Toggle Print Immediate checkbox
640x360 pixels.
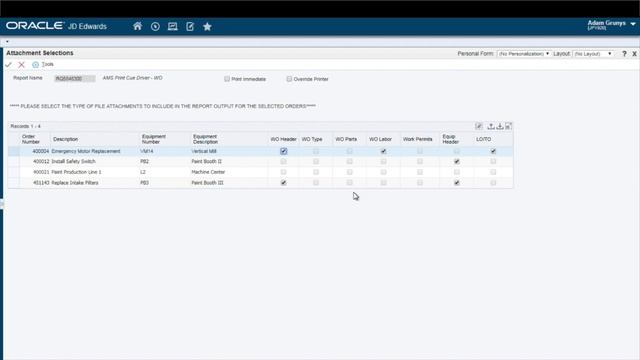[227, 79]
